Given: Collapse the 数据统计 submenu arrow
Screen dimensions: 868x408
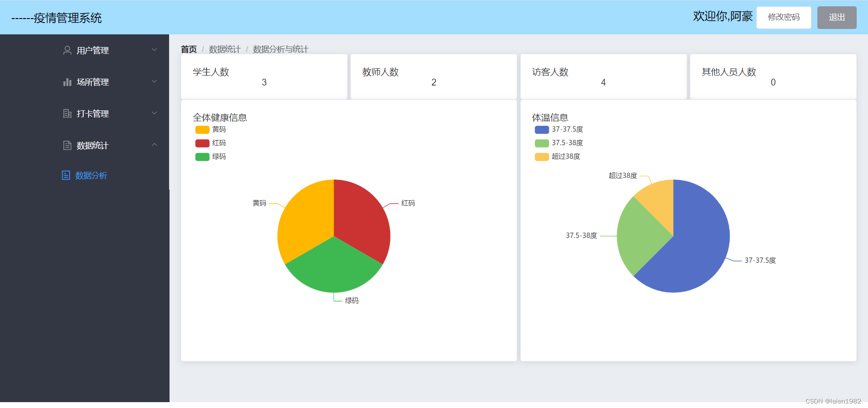Looking at the screenshot, I should [154, 145].
